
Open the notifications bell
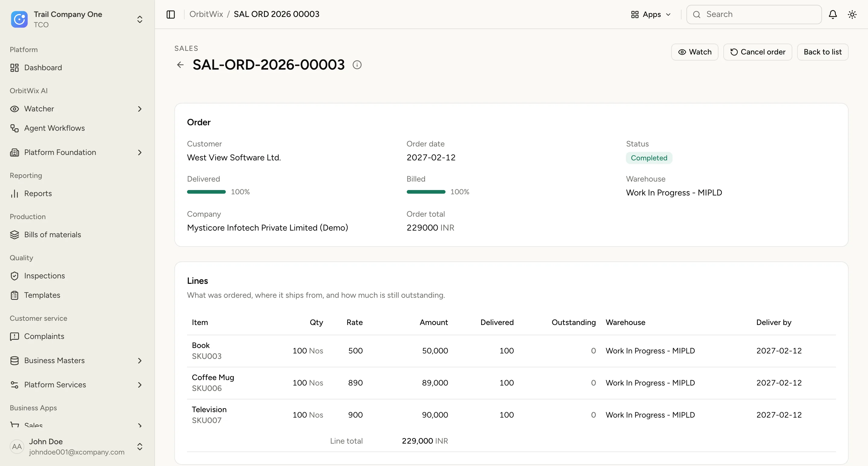coord(833,15)
